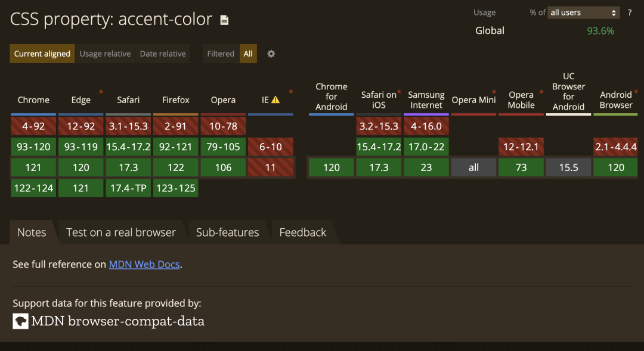Select Chrome 93-120 supported cell
The height and width of the screenshot is (351, 644).
pos(33,147)
